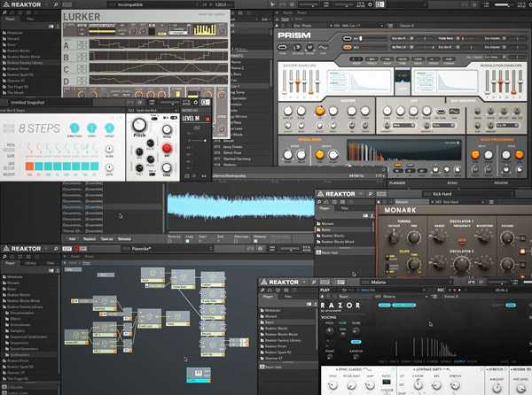Click the Monark Glide knob
Viewport: 532px width, 395px height.
click(x=413, y=263)
